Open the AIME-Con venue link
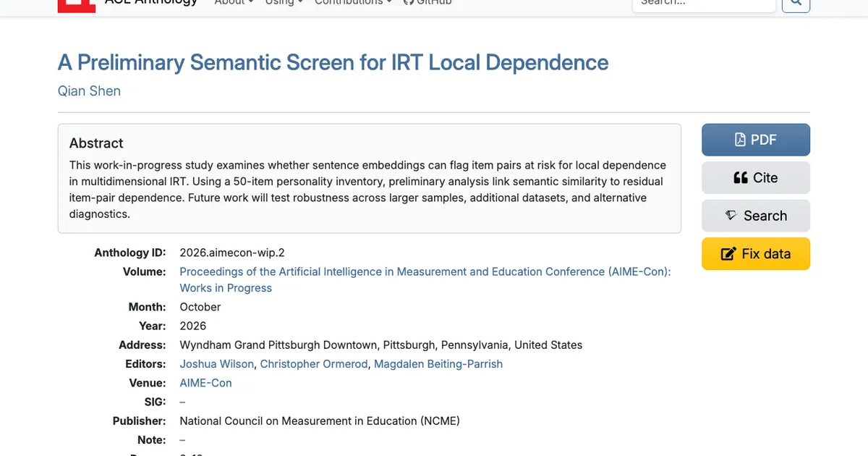This screenshot has width=868, height=456. 205,383
